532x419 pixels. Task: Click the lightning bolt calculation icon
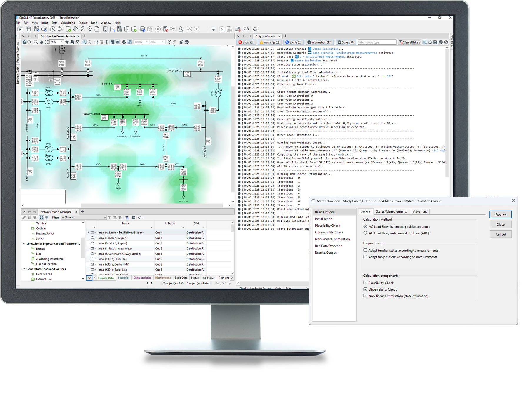coord(82,29)
